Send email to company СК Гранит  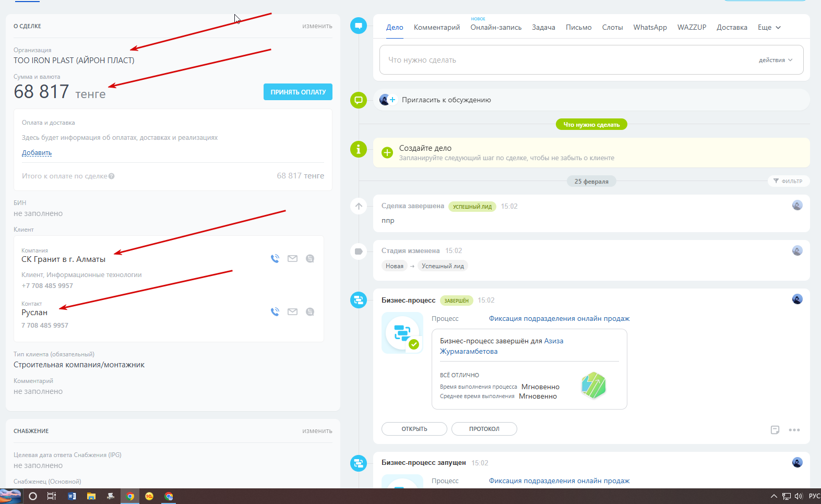click(292, 258)
